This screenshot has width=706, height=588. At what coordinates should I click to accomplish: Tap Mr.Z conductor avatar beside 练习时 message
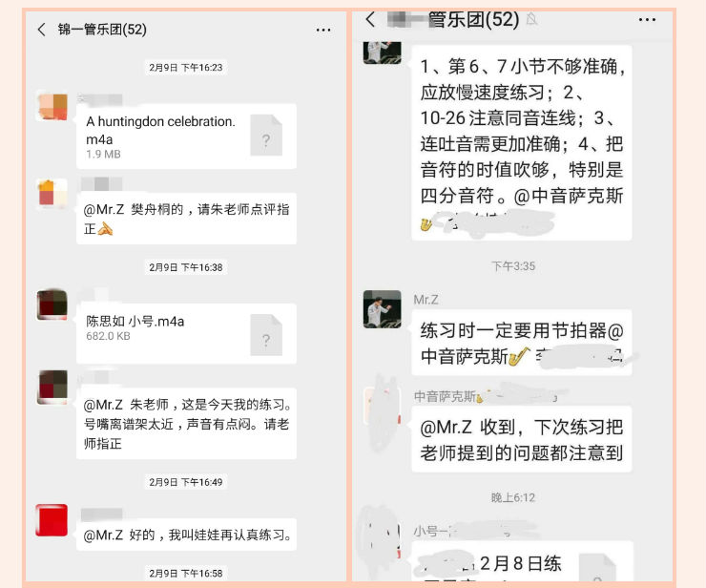pyautogui.click(x=382, y=309)
